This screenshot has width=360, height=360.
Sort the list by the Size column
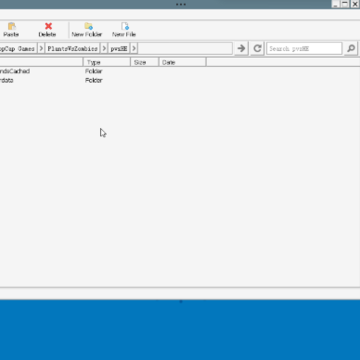(145, 62)
